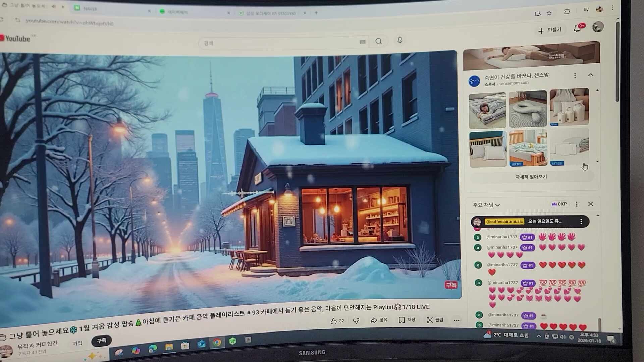This screenshot has height=362, width=644.
Task: Open YouTube notifications bell
Action: (578, 28)
